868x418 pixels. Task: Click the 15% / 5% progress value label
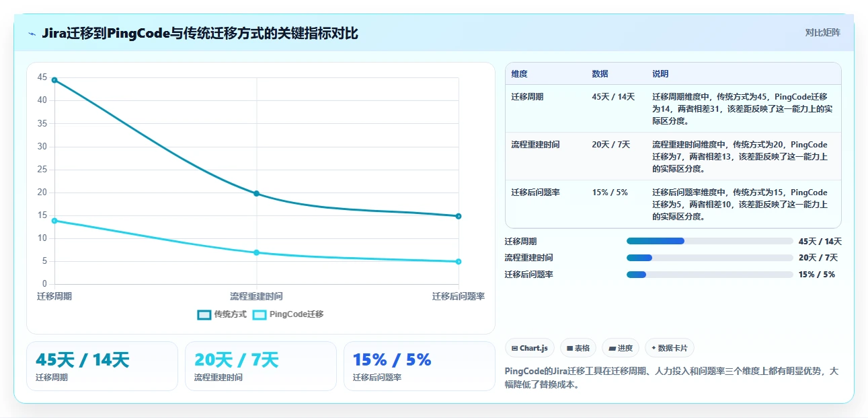coord(817,275)
